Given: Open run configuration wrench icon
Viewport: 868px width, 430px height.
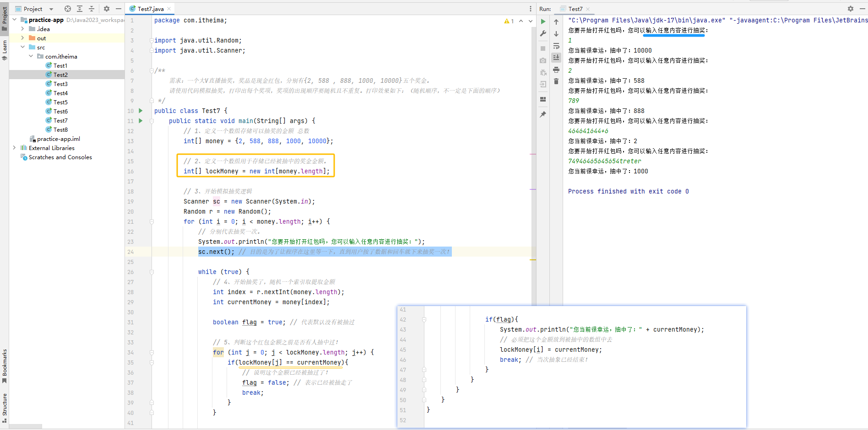Looking at the screenshot, I should pos(543,33).
